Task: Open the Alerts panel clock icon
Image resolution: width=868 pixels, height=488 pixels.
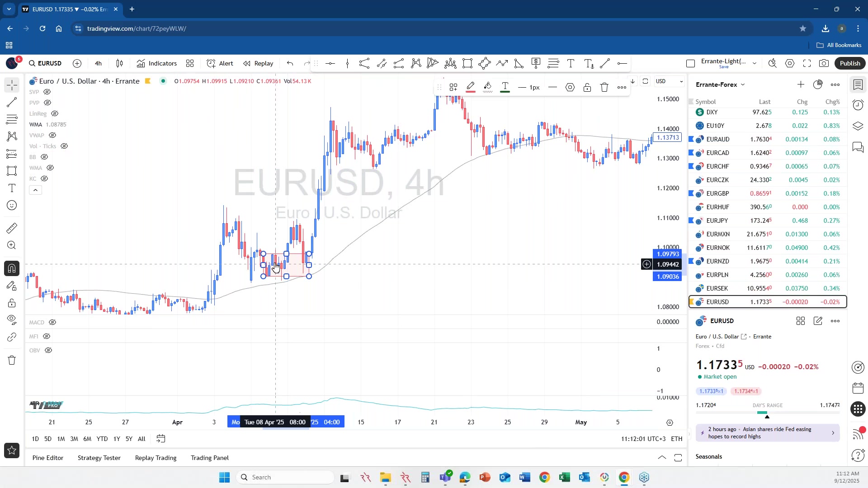Action: pos(858,105)
